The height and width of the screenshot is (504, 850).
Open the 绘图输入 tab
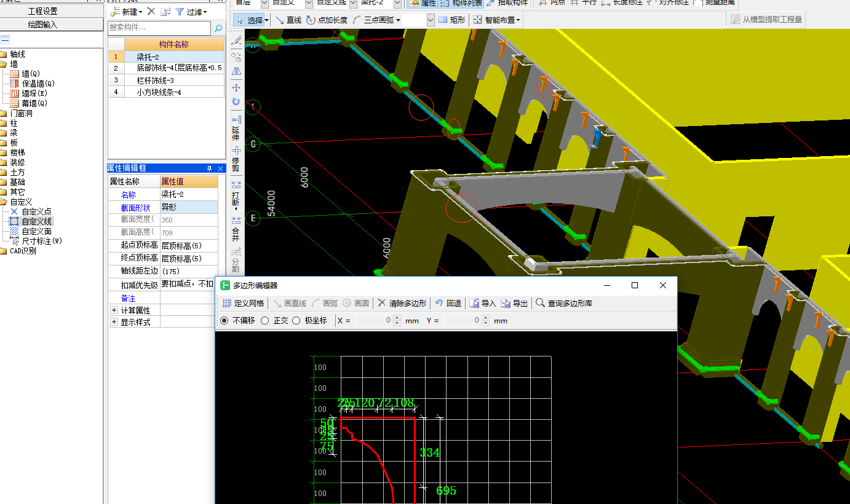[x=52, y=25]
